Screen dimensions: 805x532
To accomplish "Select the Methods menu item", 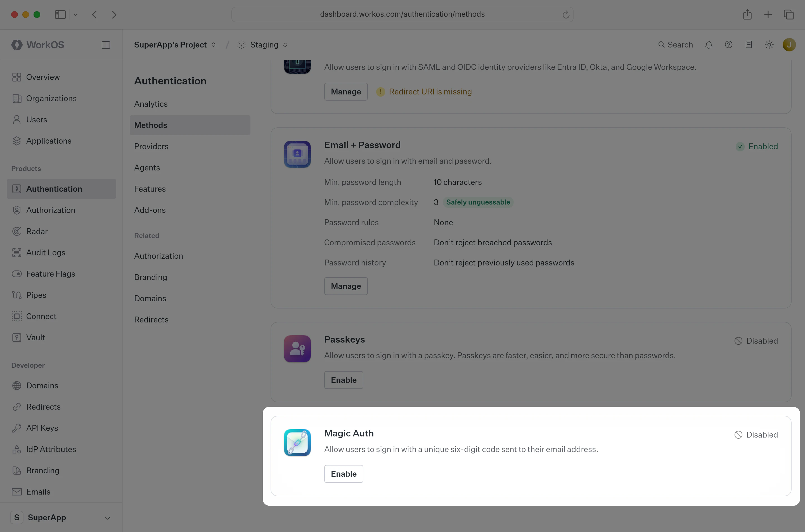I will coord(190,125).
